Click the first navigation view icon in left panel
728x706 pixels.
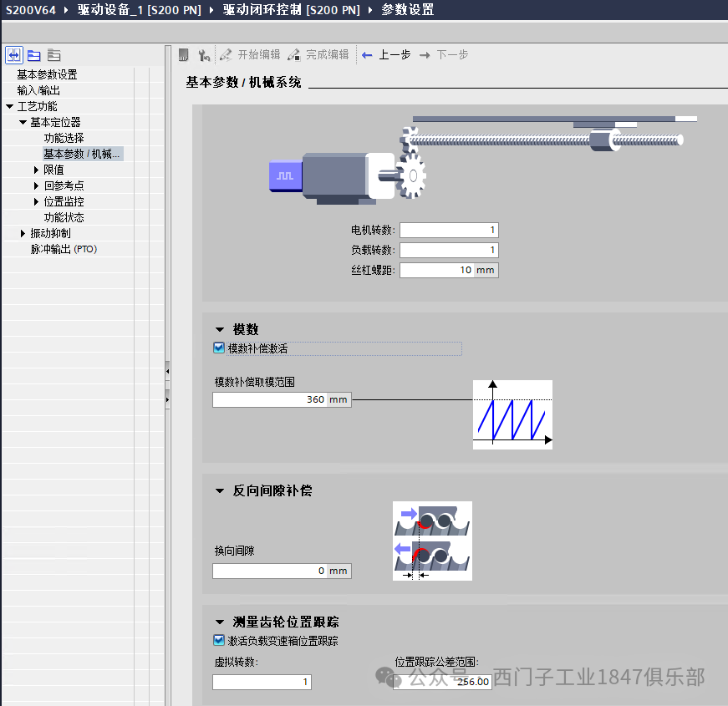tap(14, 55)
